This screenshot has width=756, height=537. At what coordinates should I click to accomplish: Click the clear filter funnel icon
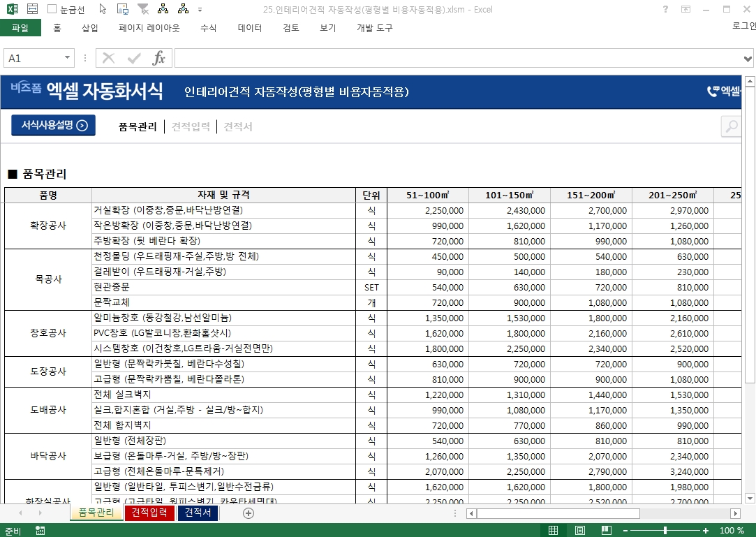143,9
